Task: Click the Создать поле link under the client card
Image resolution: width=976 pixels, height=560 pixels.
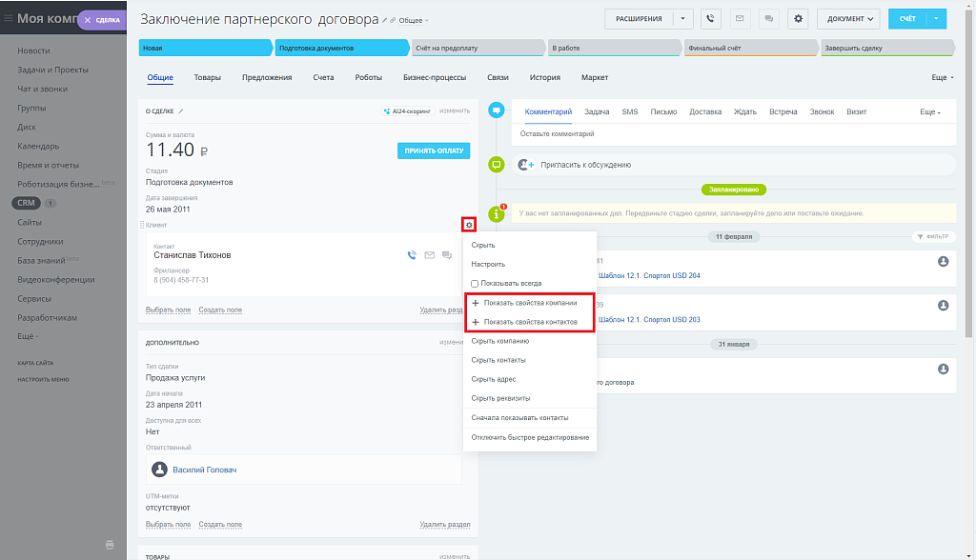Action: coord(220,310)
